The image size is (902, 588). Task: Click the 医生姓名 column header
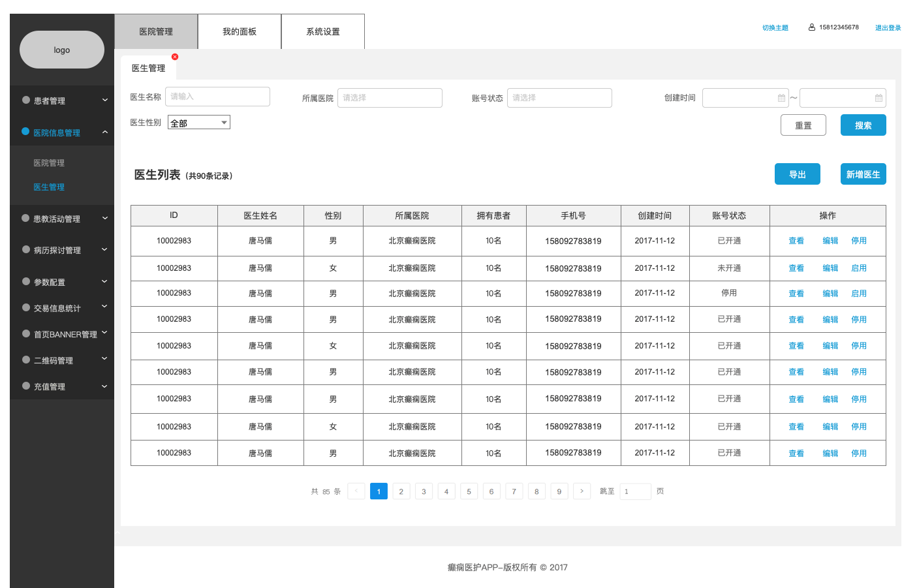tap(260, 215)
